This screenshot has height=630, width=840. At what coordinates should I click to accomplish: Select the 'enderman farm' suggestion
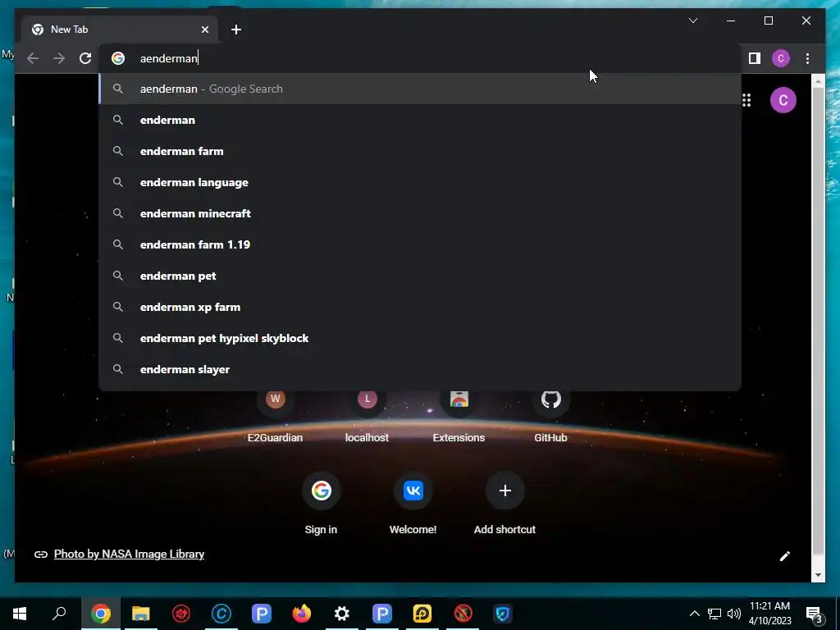click(x=420, y=151)
